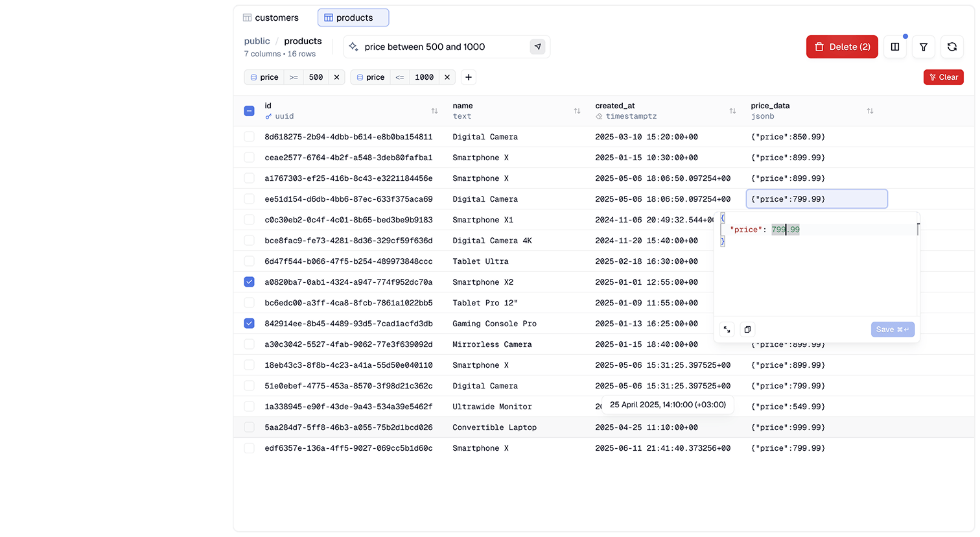Image resolution: width=980 pixels, height=537 pixels.
Task: Click the columns layout toggle icon
Action: pos(894,47)
